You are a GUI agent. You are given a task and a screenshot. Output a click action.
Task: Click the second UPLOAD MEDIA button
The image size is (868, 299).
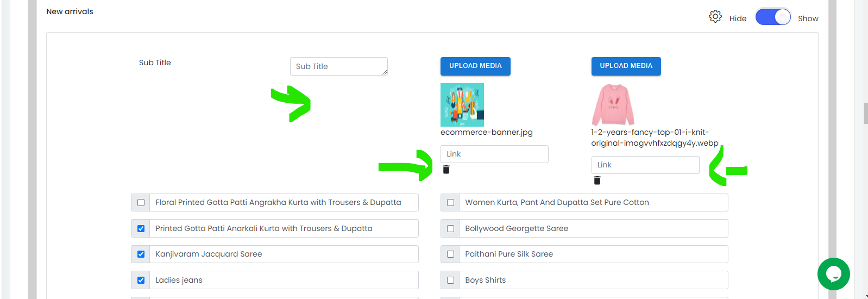coord(626,66)
